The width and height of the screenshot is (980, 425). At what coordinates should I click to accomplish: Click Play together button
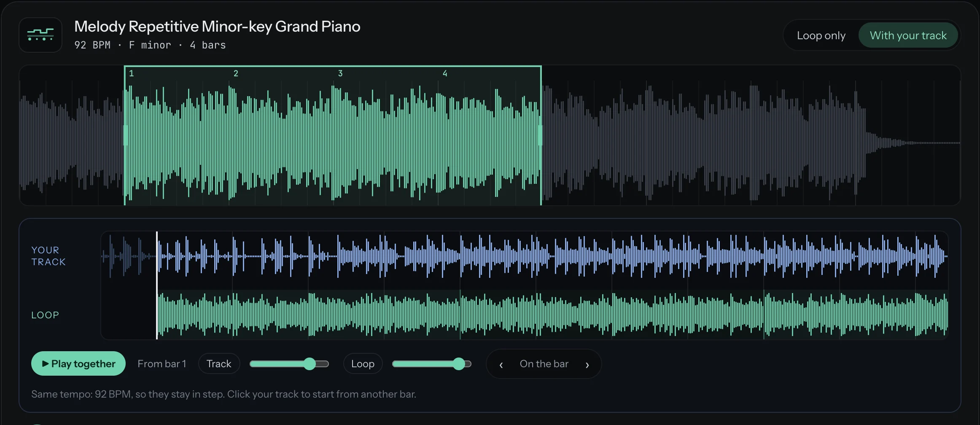pos(78,363)
